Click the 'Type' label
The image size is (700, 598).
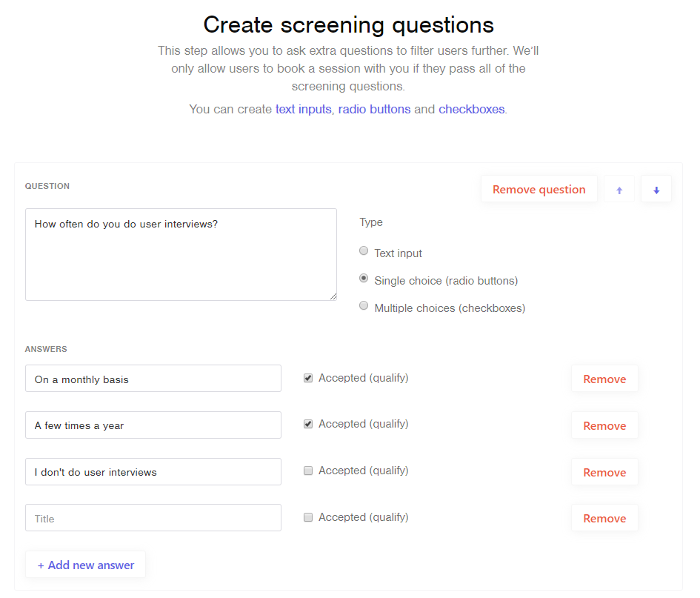tap(371, 222)
